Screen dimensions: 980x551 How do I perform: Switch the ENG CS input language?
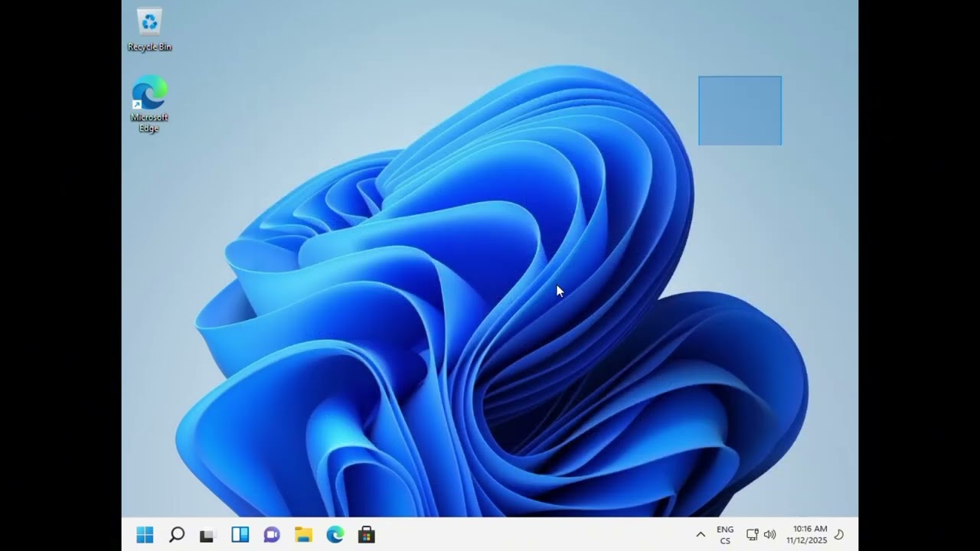[x=725, y=535]
